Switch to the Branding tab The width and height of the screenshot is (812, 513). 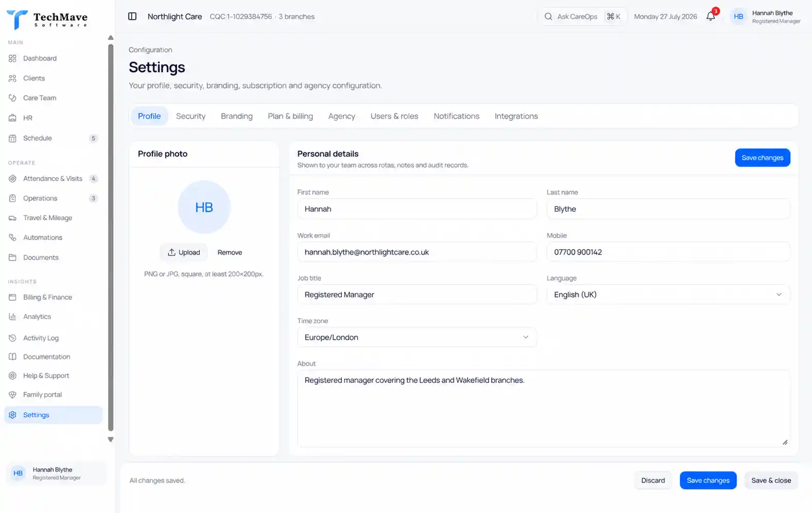pos(237,116)
